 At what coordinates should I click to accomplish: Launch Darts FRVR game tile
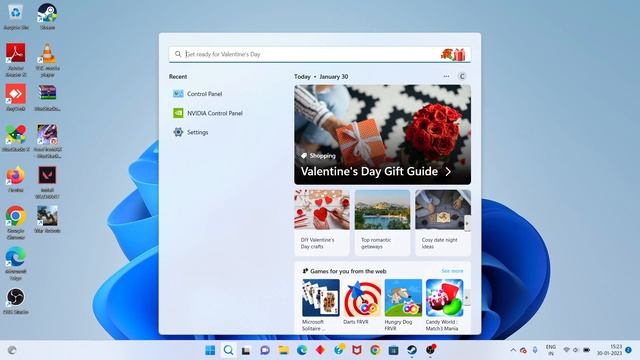(362, 302)
